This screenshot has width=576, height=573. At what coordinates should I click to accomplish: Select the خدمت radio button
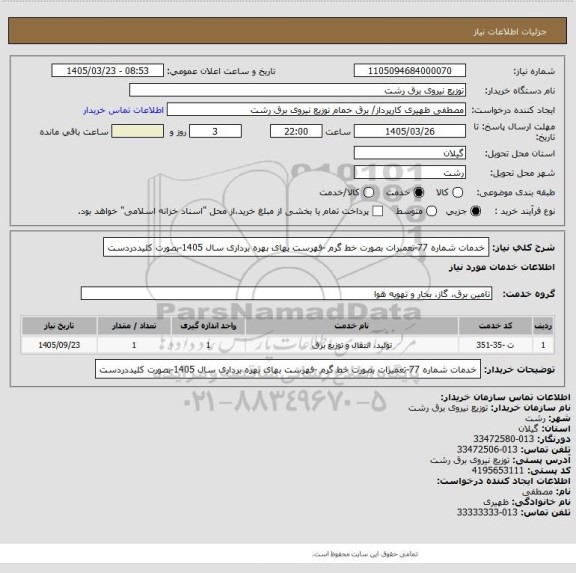tap(419, 192)
